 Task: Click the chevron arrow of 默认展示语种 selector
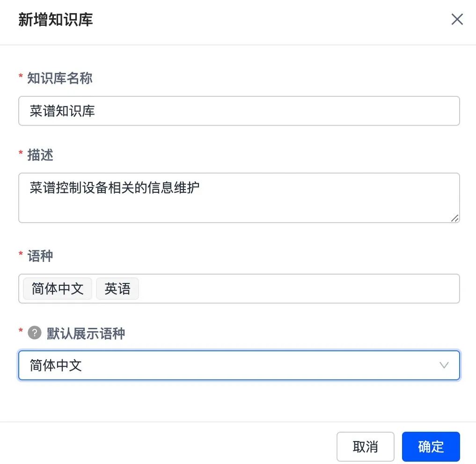tap(444, 365)
